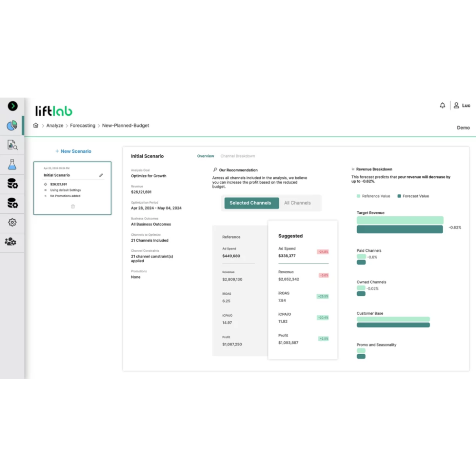Switch to the All Channels view
The image size is (476, 476).
[x=297, y=203]
